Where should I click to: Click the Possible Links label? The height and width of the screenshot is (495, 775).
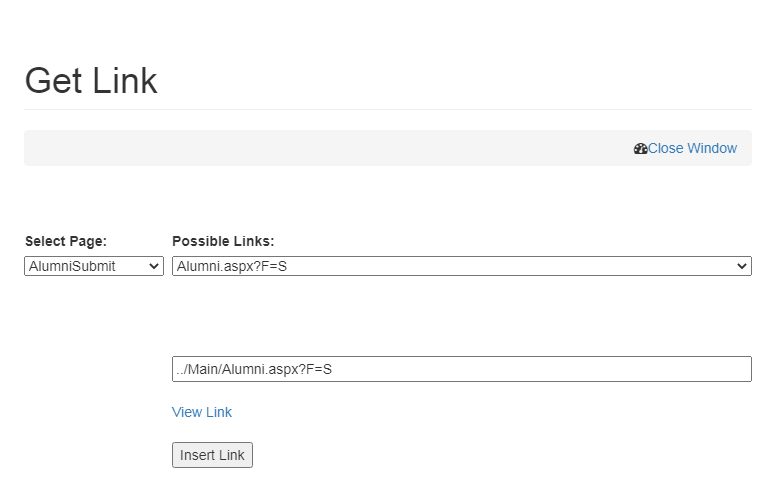[223, 241]
